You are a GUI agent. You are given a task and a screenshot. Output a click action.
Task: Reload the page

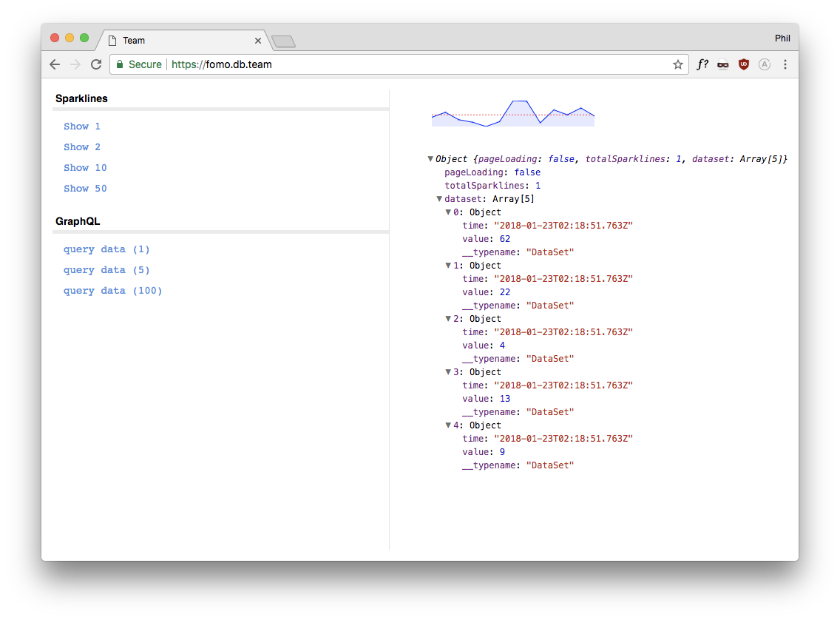coord(96,64)
